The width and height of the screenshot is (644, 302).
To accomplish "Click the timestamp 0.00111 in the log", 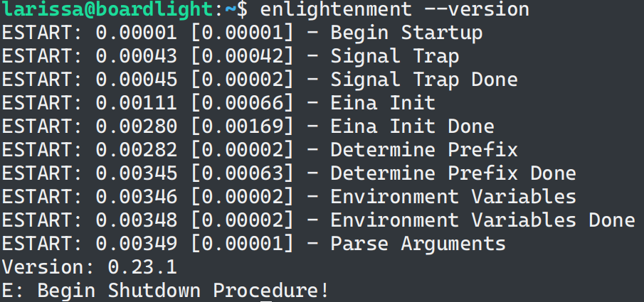I will pos(137,104).
